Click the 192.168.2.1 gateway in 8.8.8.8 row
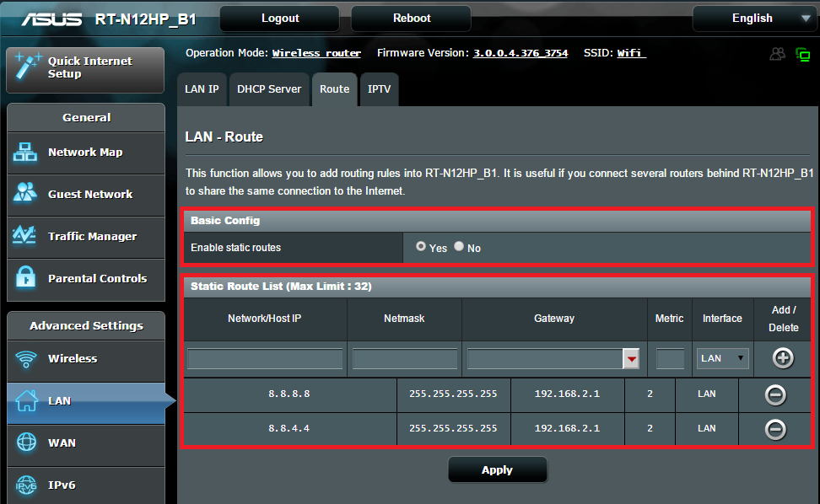Screen dimensions: 820x504 point(567,394)
